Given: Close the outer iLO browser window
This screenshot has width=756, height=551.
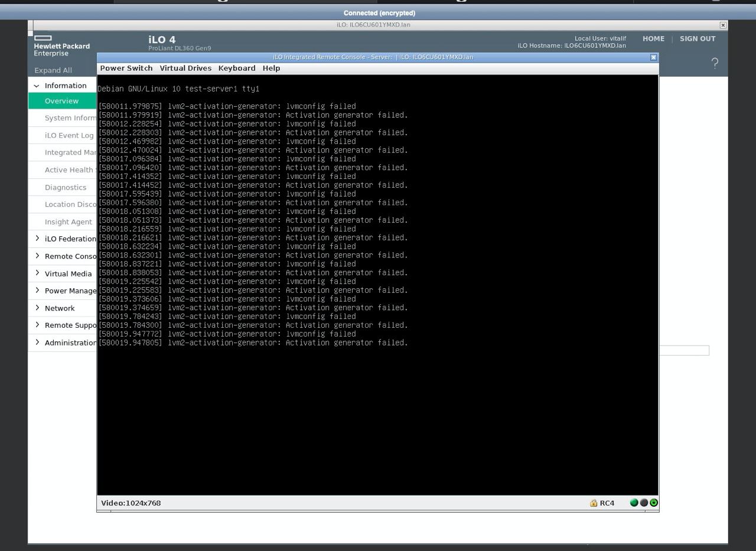Looking at the screenshot, I should coord(723,25).
